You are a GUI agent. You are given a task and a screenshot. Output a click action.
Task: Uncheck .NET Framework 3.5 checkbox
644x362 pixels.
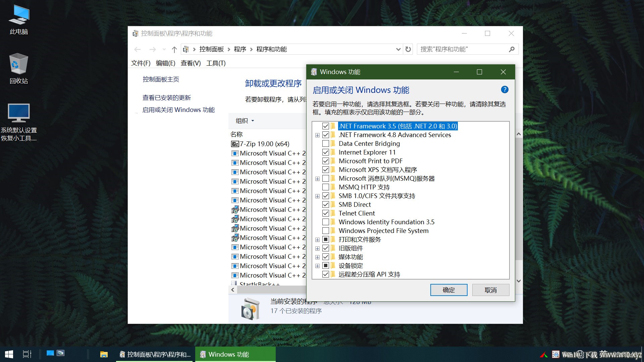point(325,126)
